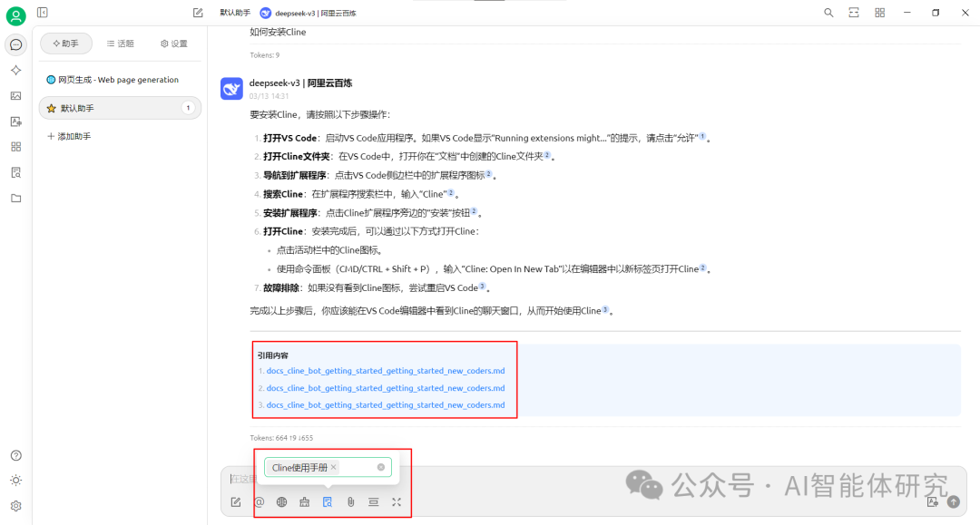Open the grid apps icon in top bar
980x525 pixels.
879,13
